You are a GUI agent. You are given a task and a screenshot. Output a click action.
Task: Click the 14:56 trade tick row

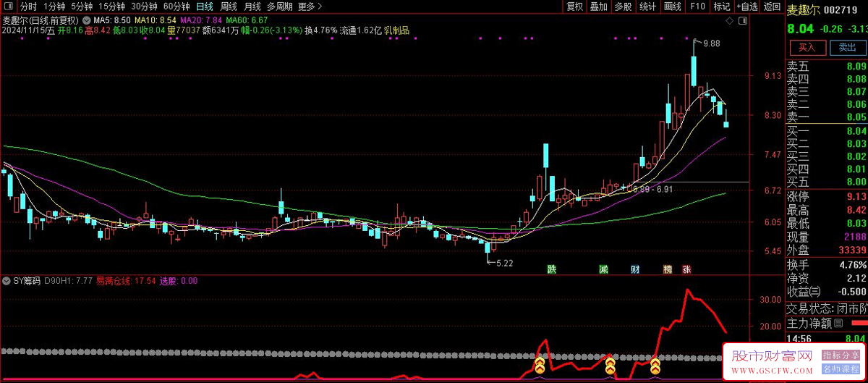(x=827, y=338)
